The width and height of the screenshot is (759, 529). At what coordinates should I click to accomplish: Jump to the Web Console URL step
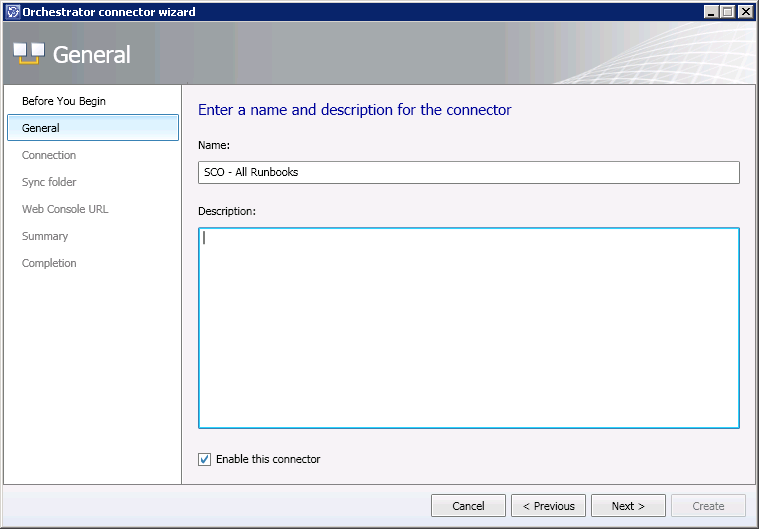point(65,209)
